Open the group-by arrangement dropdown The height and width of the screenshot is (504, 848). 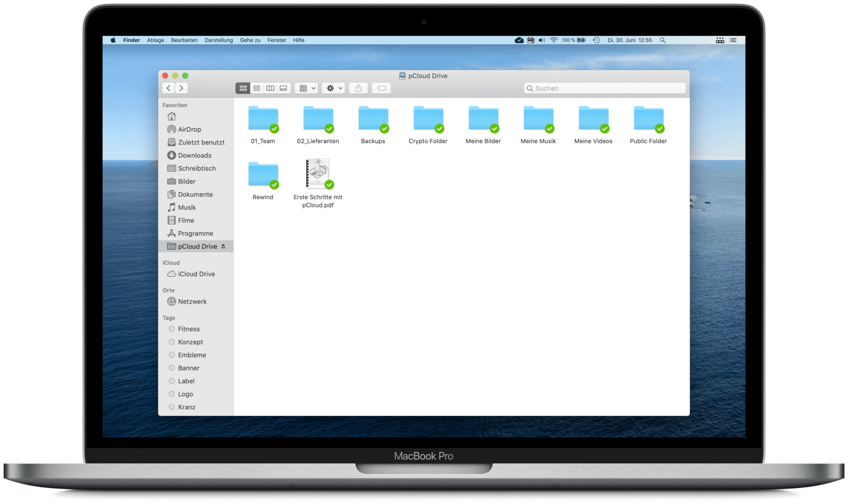(x=306, y=88)
